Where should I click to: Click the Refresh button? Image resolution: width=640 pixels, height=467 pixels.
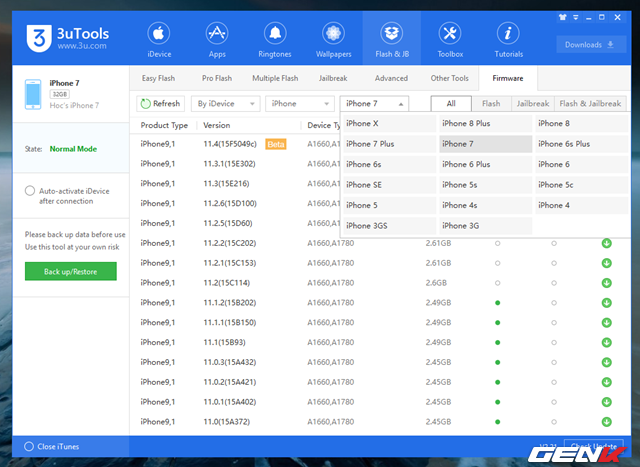[160, 104]
